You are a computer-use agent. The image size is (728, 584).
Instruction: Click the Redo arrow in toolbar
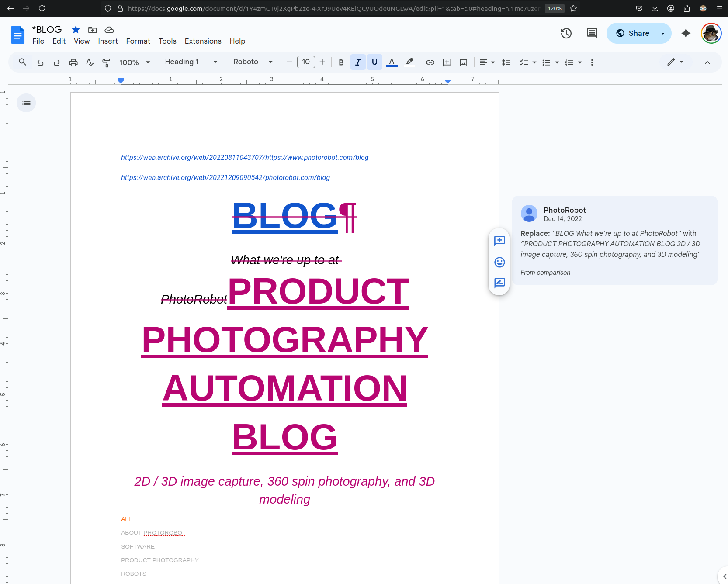pos(57,62)
